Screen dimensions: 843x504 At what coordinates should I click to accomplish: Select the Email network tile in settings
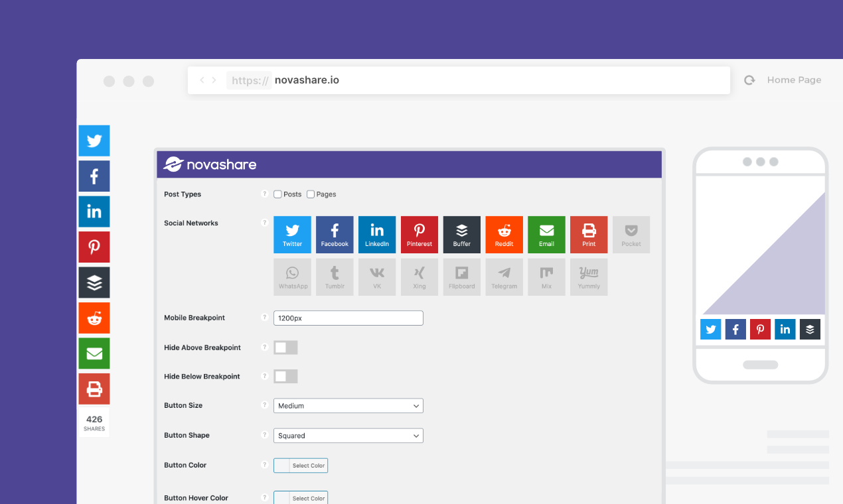click(547, 235)
